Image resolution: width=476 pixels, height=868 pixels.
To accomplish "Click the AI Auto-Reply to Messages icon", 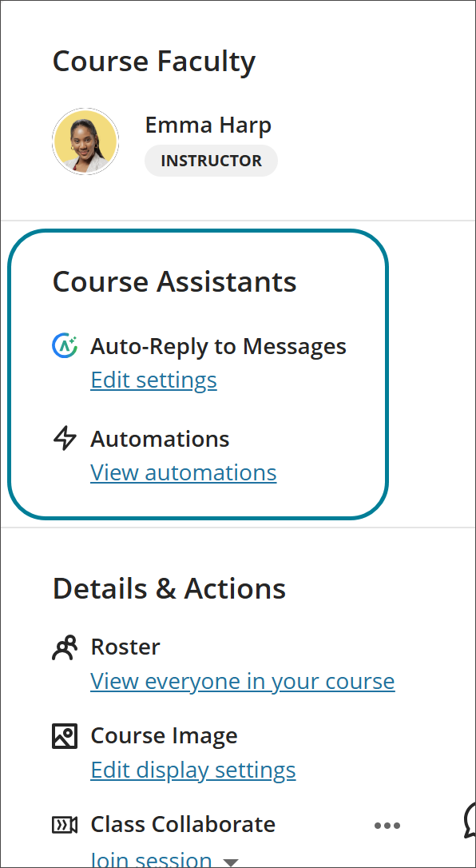I will pyautogui.click(x=64, y=346).
